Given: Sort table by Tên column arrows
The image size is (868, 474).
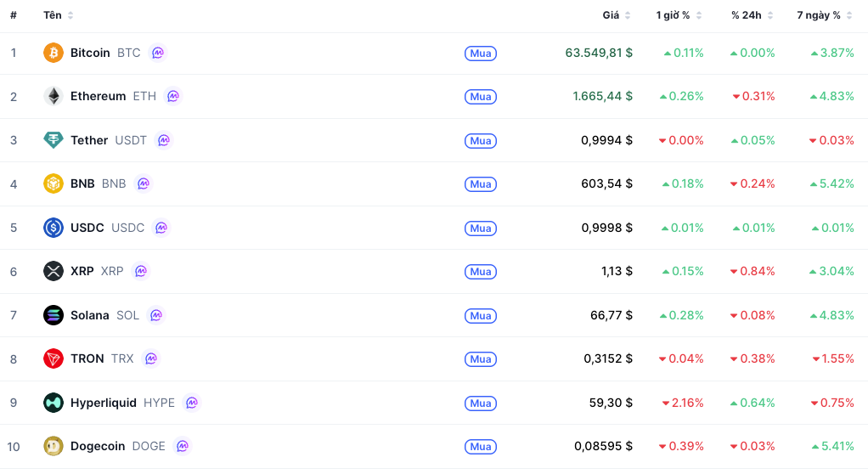Looking at the screenshot, I should [70, 15].
